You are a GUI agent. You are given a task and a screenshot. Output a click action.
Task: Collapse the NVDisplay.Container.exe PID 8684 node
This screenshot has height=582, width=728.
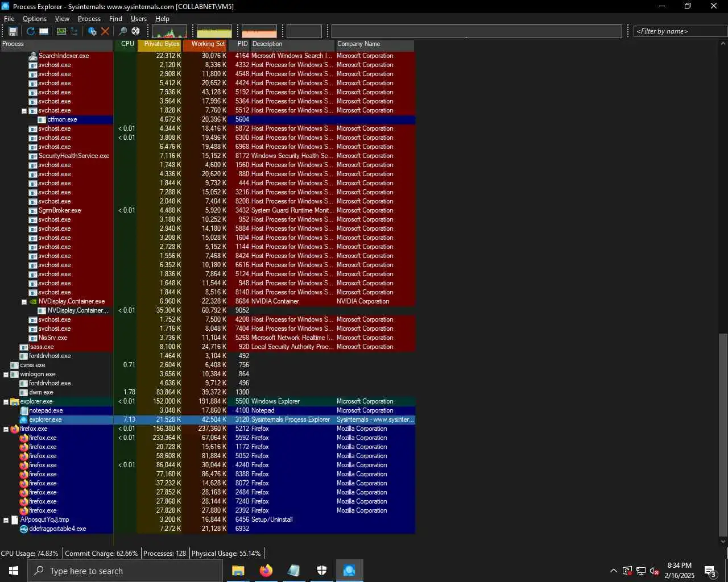point(24,302)
